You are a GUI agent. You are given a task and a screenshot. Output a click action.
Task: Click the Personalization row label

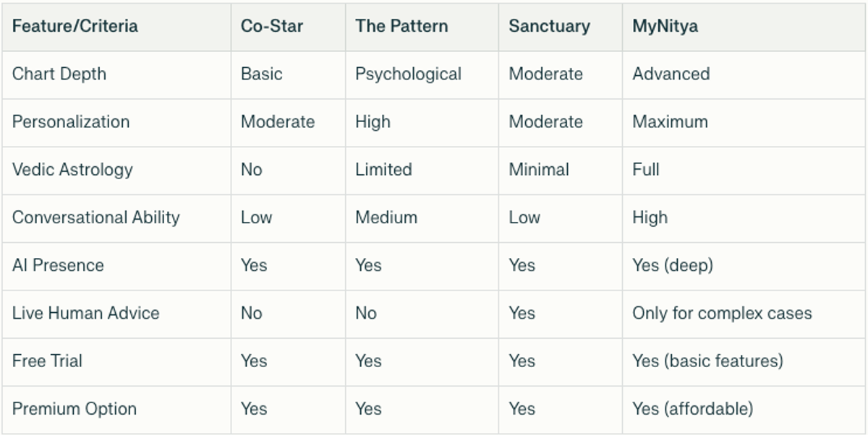click(x=71, y=122)
